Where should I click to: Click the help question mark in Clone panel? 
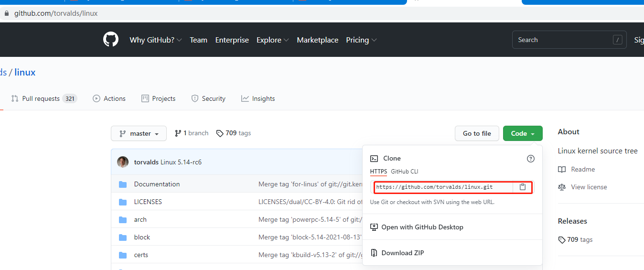point(530,159)
